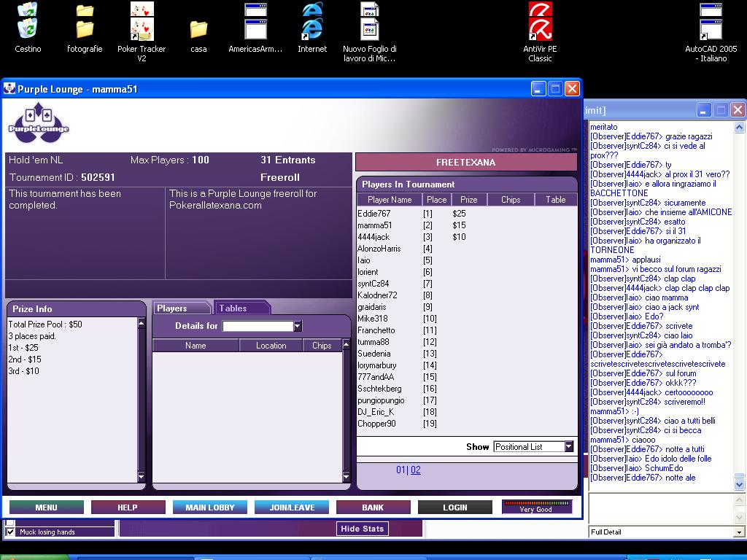Click the details list scroll down arrow
The image size is (747, 560).
(347, 476)
